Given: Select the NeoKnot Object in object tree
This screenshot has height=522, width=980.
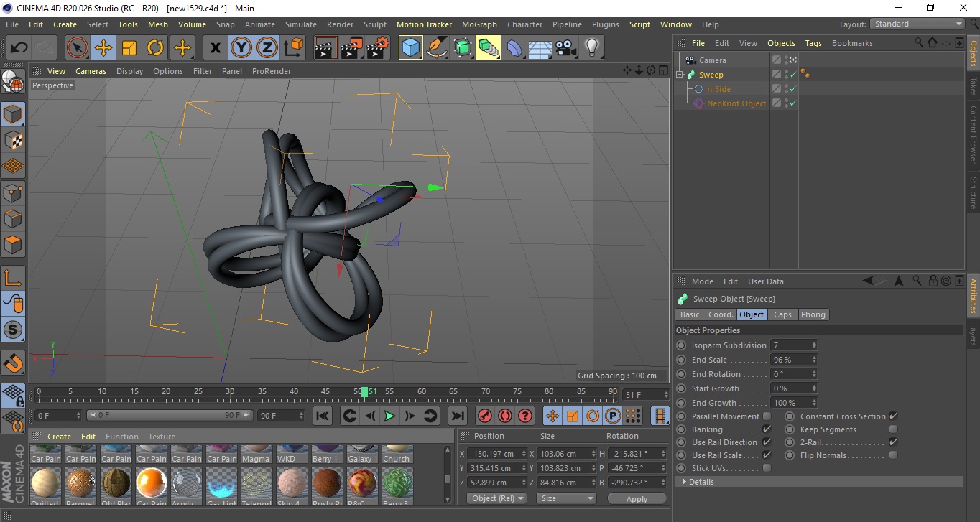Looking at the screenshot, I should [736, 103].
